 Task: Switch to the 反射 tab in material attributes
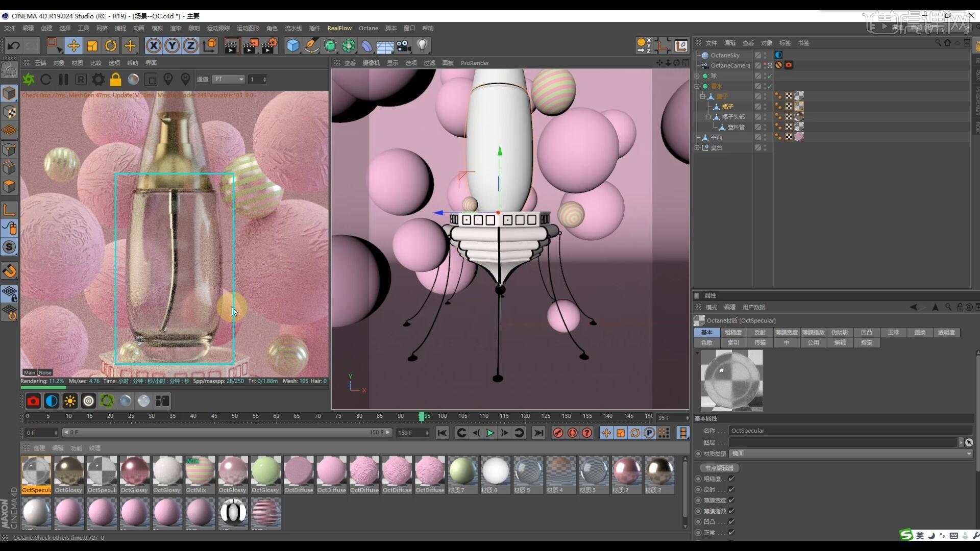pos(759,332)
